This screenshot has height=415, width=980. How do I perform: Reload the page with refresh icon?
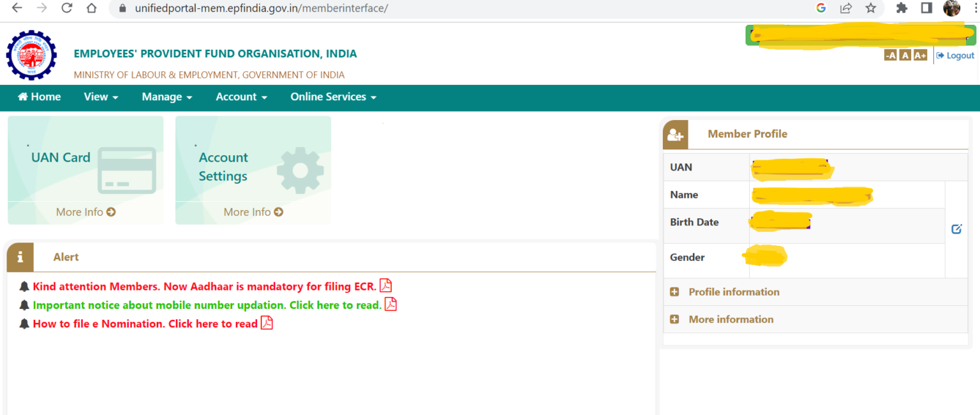[x=66, y=8]
